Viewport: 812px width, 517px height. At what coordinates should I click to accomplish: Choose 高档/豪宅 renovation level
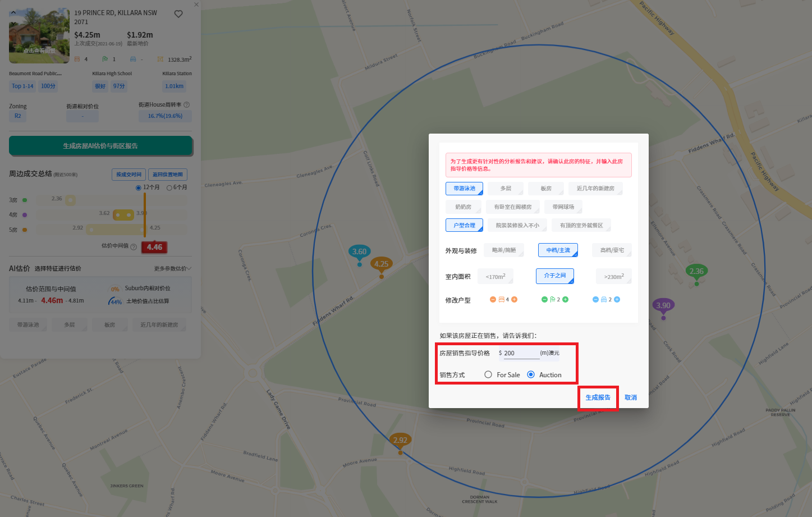point(612,250)
